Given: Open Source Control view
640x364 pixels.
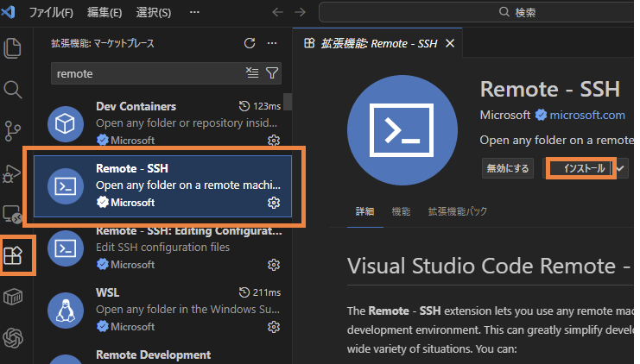Looking at the screenshot, I should (x=12, y=131).
